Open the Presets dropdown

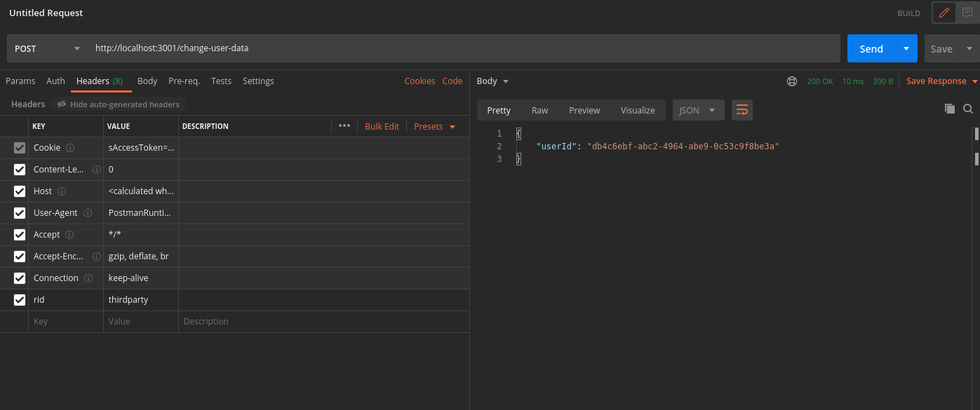pyautogui.click(x=434, y=126)
